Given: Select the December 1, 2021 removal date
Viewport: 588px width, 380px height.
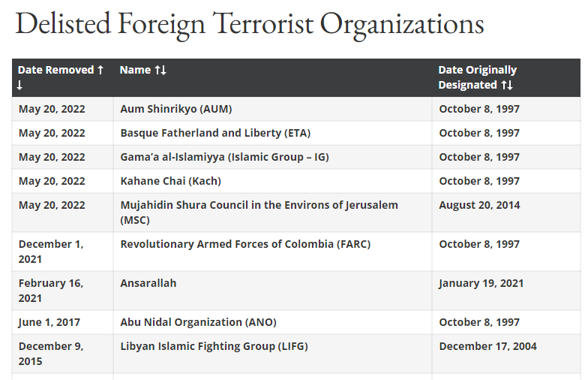Looking at the screenshot, I should click(51, 252).
